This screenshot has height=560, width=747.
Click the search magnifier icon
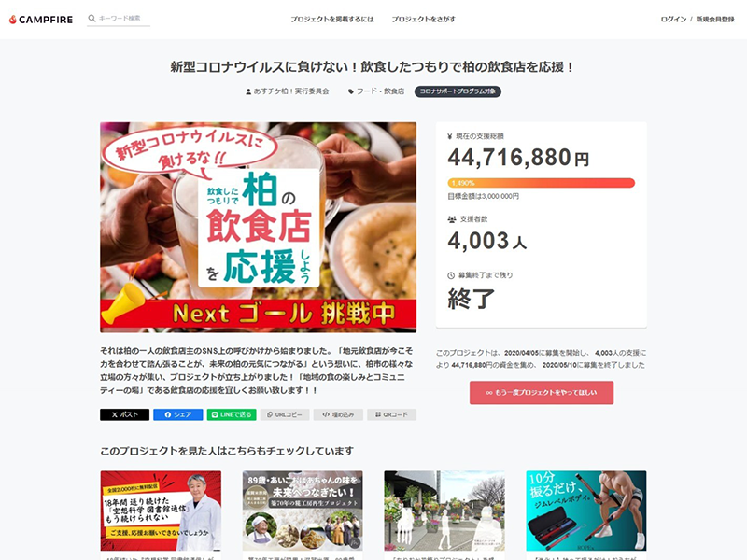tap(92, 19)
